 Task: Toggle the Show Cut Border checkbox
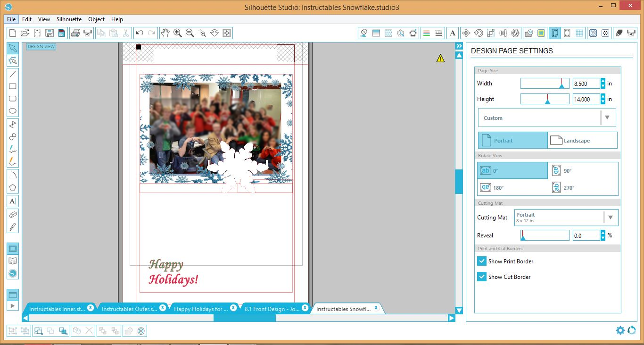(481, 277)
